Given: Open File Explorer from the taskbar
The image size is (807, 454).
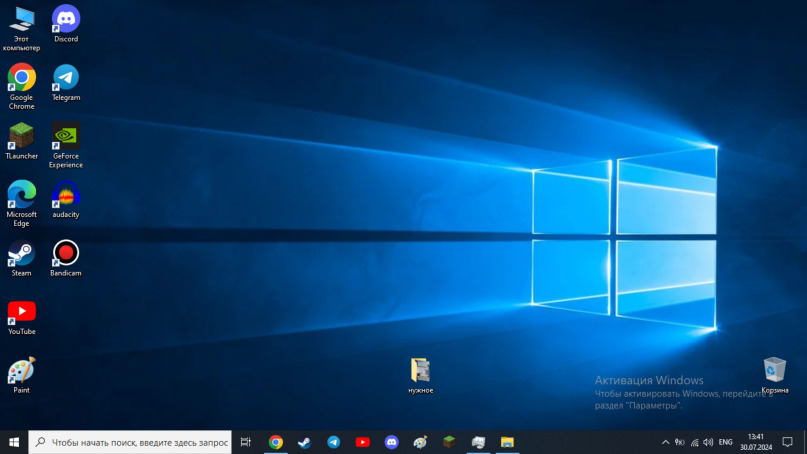Looking at the screenshot, I should tap(507, 442).
